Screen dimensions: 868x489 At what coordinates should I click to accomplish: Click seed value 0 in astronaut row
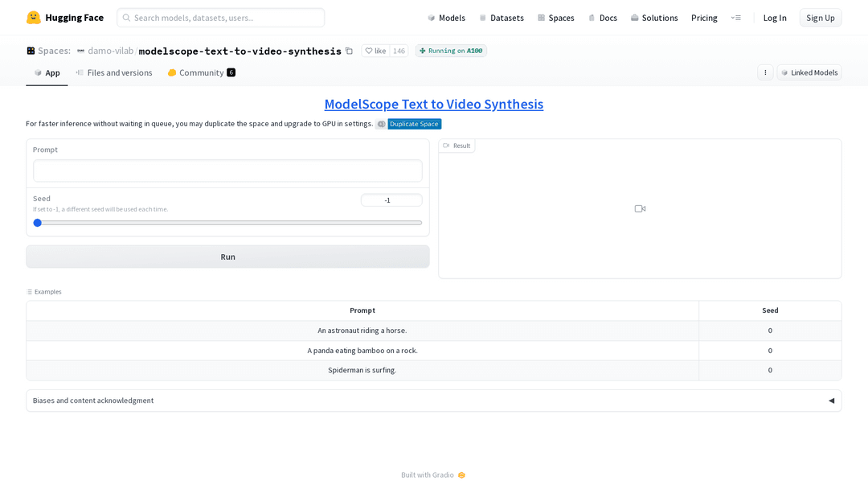pyautogui.click(x=770, y=331)
